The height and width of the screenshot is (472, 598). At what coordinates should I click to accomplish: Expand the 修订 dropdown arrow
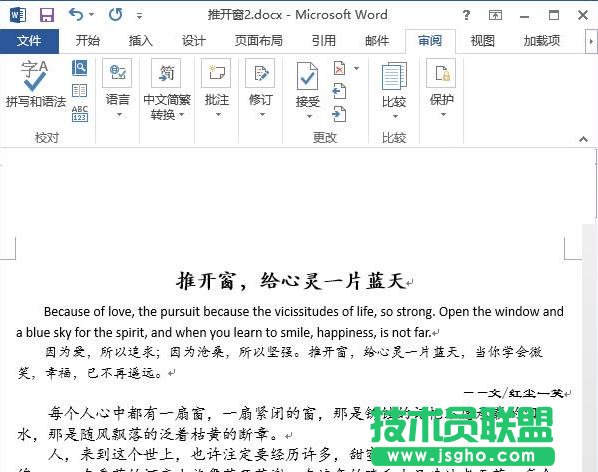pyautogui.click(x=262, y=115)
